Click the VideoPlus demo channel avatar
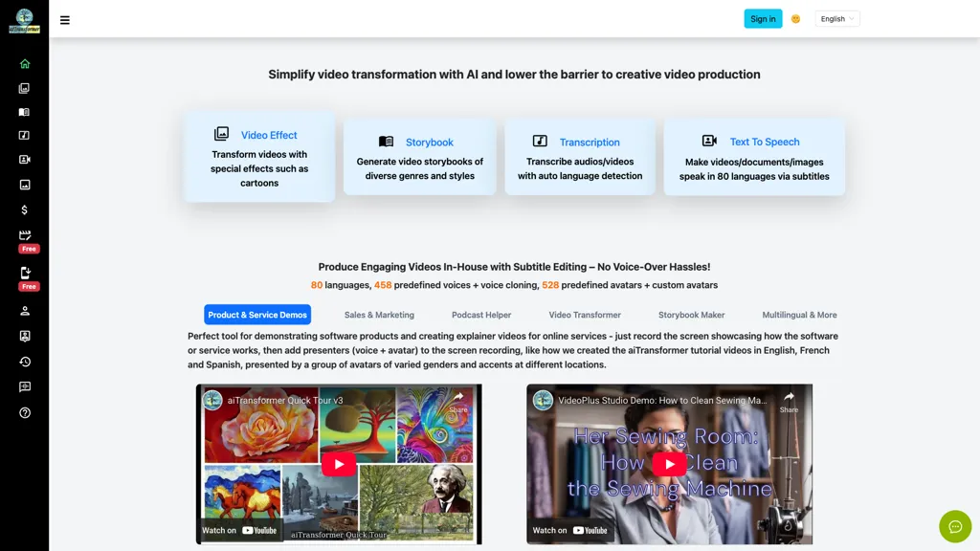980x551 pixels. (x=543, y=400)
